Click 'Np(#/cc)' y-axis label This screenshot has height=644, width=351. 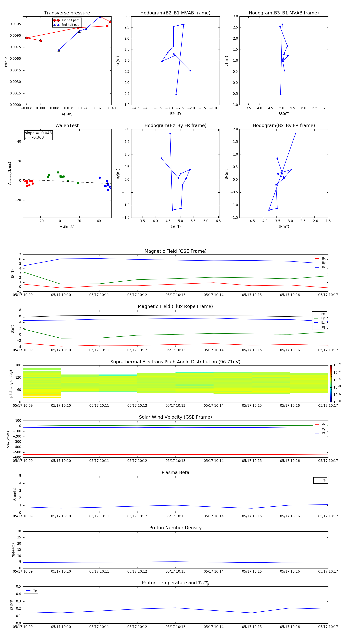tap(13, 550)
